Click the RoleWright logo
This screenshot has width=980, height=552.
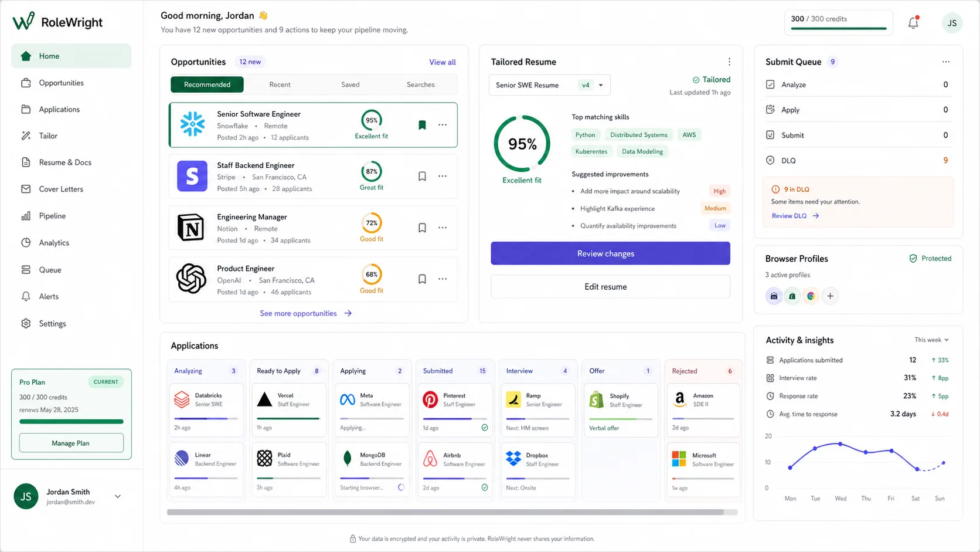click(x=57, y=22)
